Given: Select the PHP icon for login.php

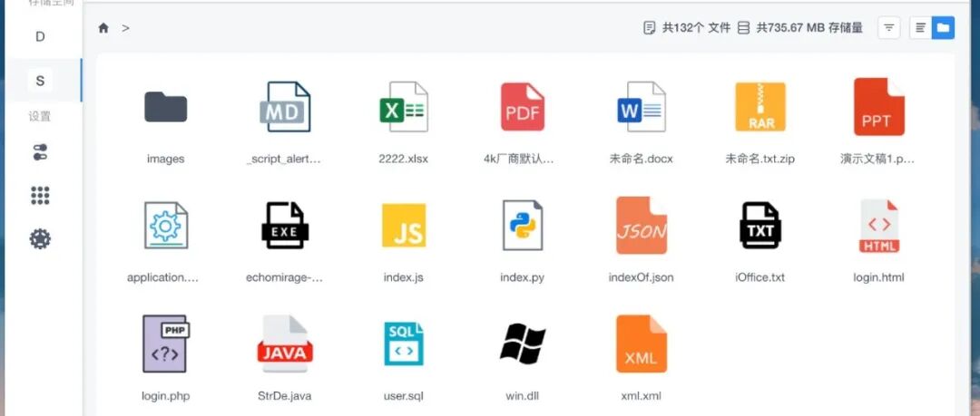Looking at the screenshot, I should click(x=166, y=343).
